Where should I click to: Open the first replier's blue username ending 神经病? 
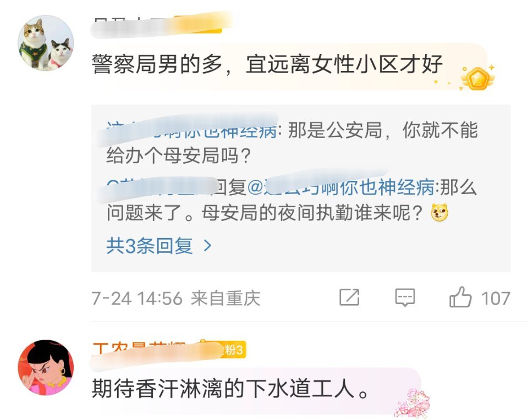coord(191,131)
